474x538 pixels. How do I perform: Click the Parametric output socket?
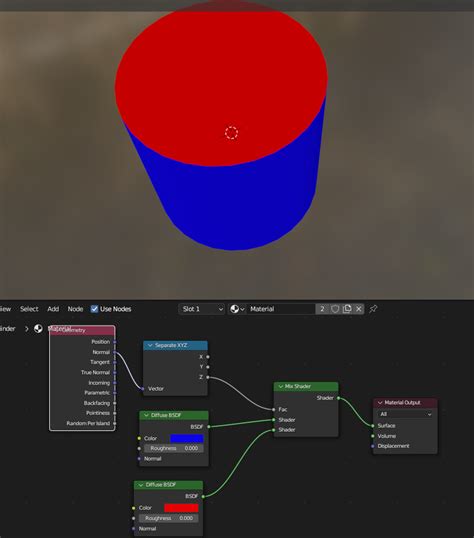point(115,393)
